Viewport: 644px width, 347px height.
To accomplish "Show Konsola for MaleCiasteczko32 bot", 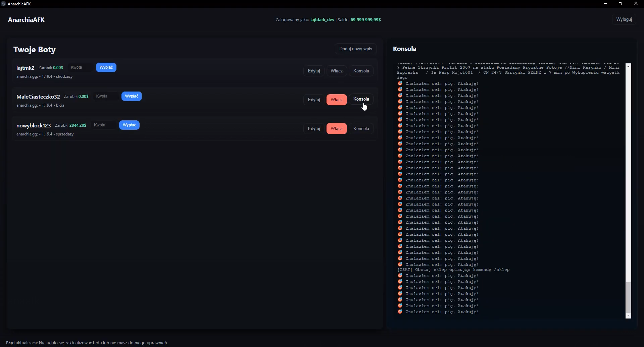I will (361, 99).
